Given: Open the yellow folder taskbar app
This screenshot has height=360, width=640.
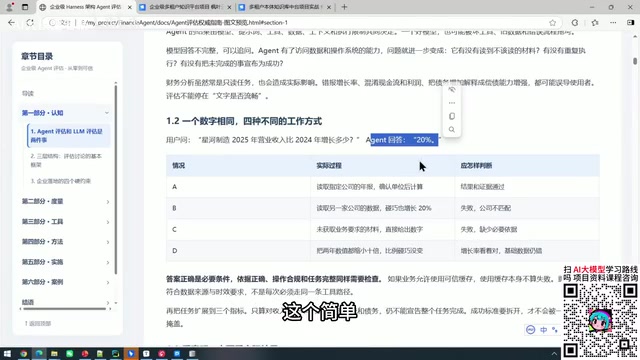Looking at the screenshot, I should pos(54,353).
